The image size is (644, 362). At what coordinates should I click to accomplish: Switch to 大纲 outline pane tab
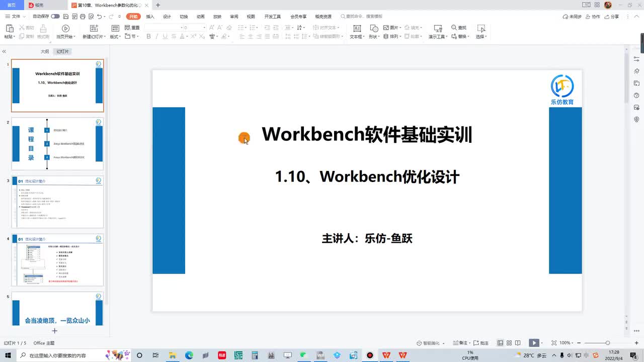(45, 51)
